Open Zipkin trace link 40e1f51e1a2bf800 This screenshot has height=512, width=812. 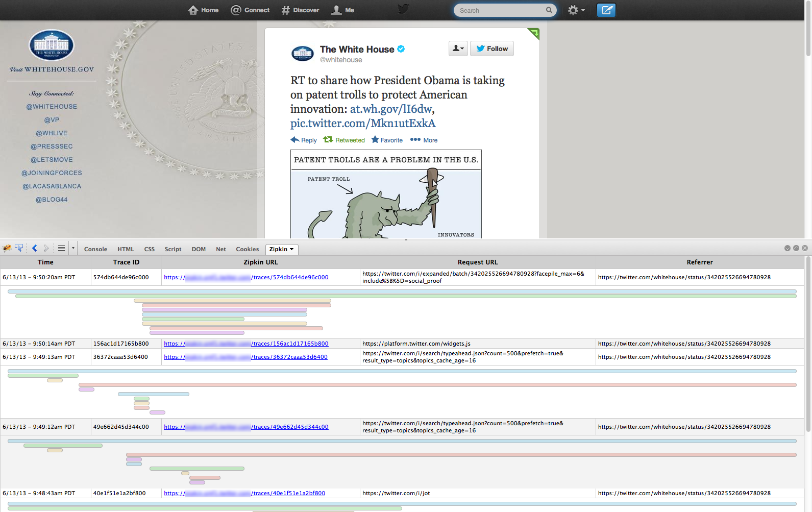pyautogui.click(x=244, y=493)
